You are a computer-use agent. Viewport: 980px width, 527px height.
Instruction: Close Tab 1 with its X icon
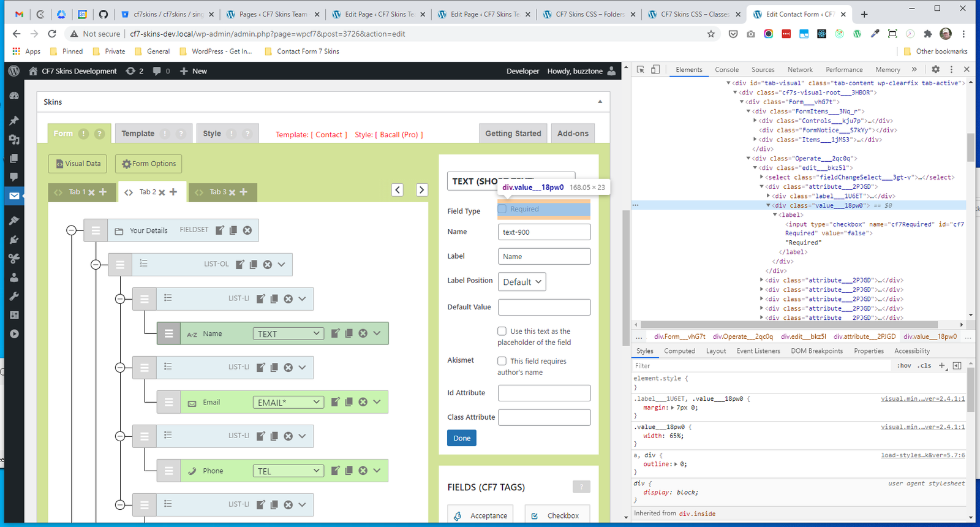click(91, 192)
